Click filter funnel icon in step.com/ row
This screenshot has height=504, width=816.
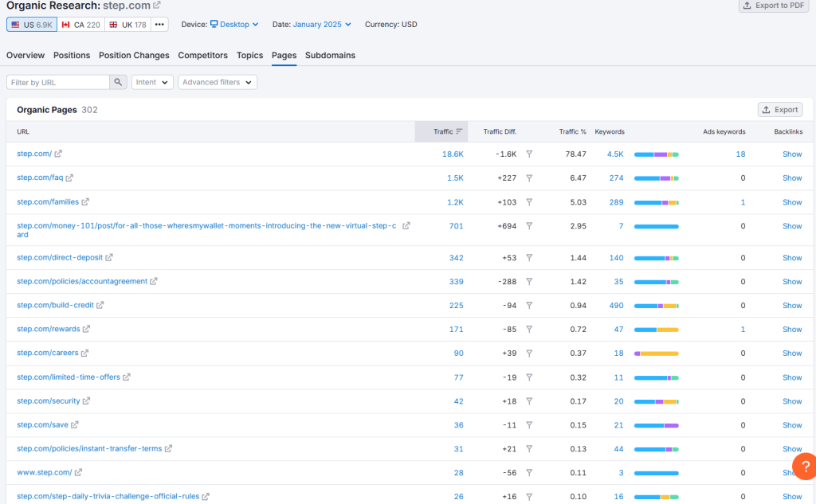point(529,154)
